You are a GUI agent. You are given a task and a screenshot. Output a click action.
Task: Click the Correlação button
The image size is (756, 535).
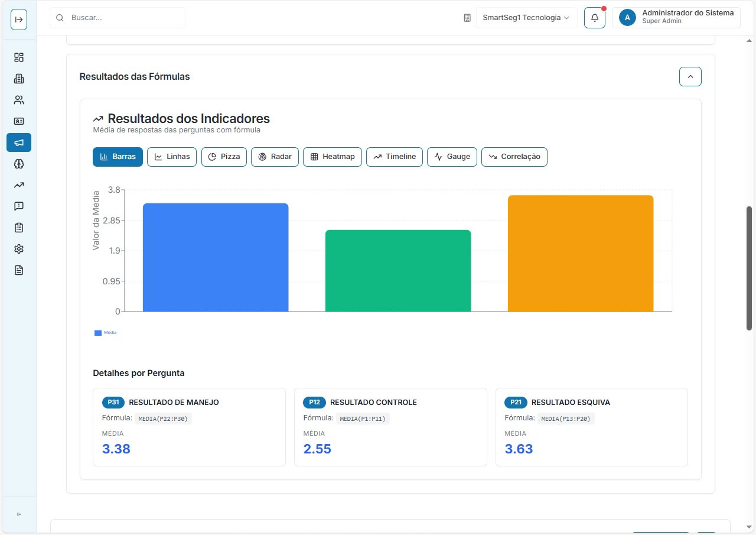(x=514, y=157)
